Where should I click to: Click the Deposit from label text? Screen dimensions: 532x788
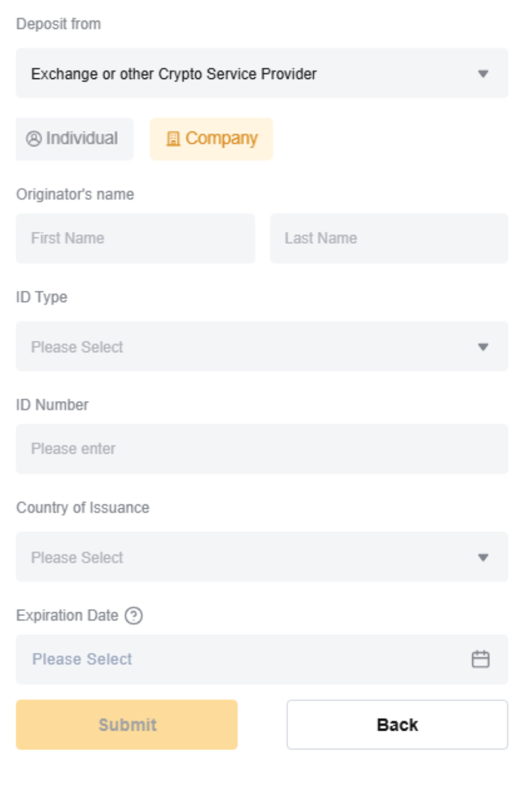[59, 25]
